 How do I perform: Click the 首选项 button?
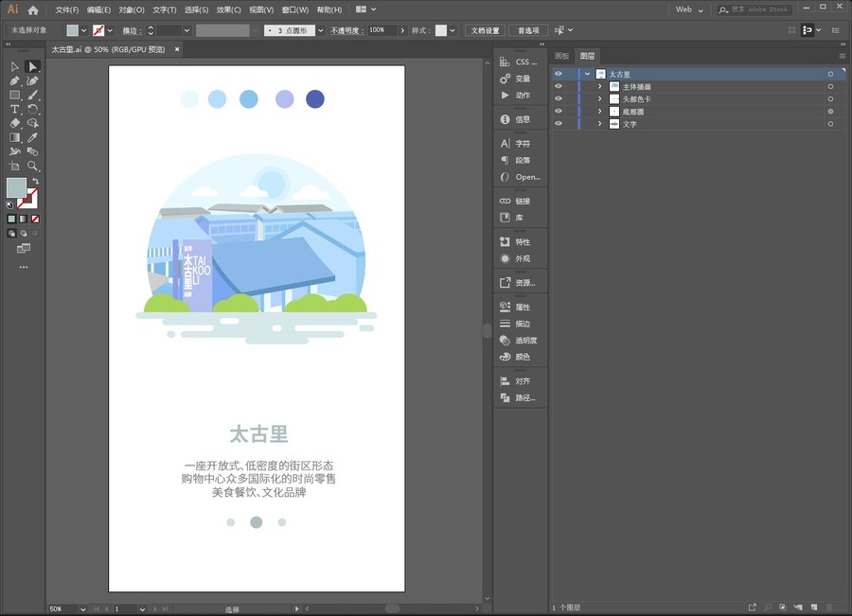pyautogui.click(x=528, y=30)
